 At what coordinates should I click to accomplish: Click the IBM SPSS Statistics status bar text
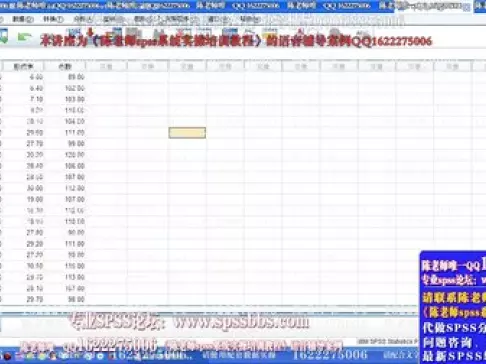(388, 341)
